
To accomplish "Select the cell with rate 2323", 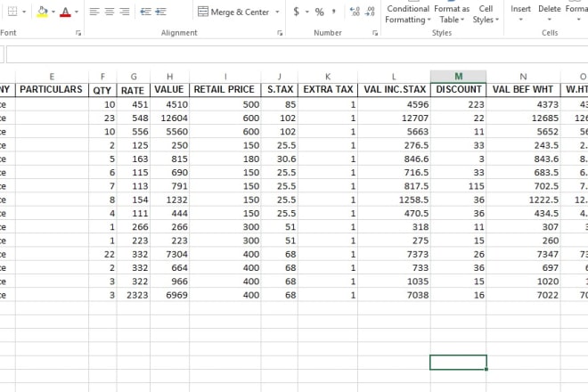I will tap(134, 295).
